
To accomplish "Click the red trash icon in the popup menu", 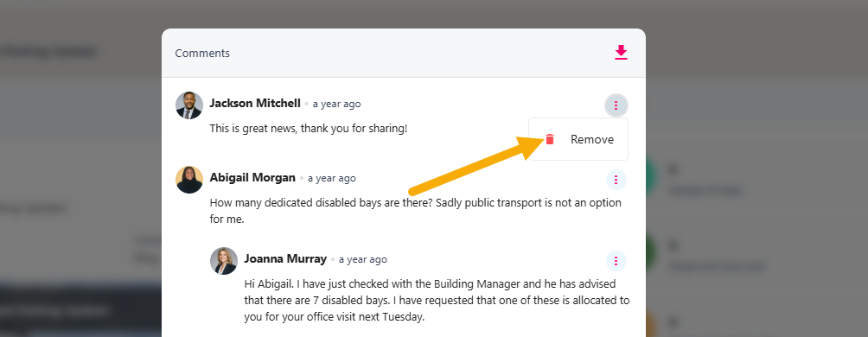I will [550, 139].
